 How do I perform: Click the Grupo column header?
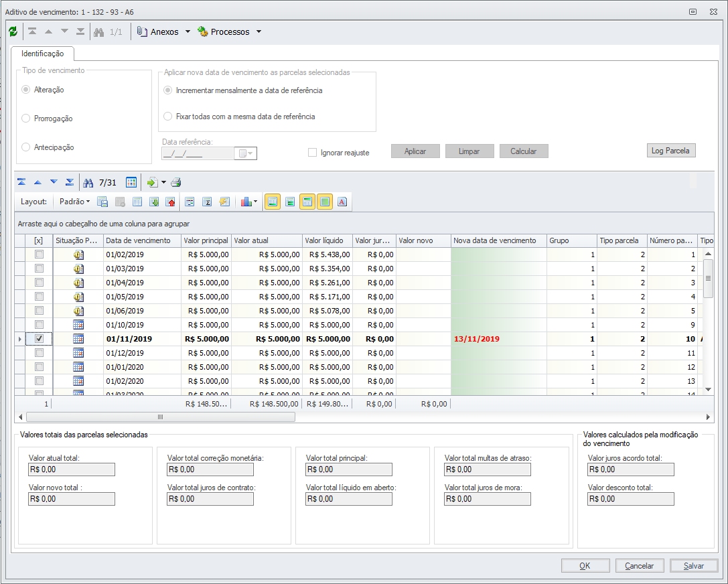point(572,240)
